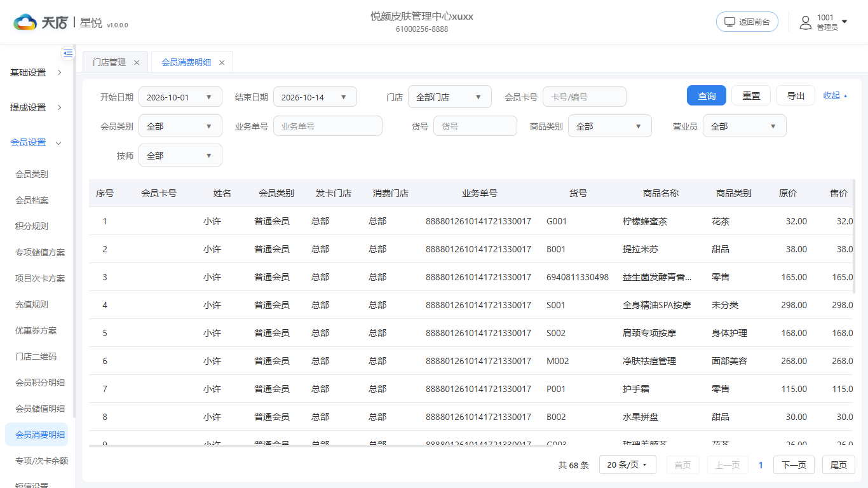Viewport: 868px width, 488px height.
Task: Open the 技师 dropdown
Action: (180, 156)
